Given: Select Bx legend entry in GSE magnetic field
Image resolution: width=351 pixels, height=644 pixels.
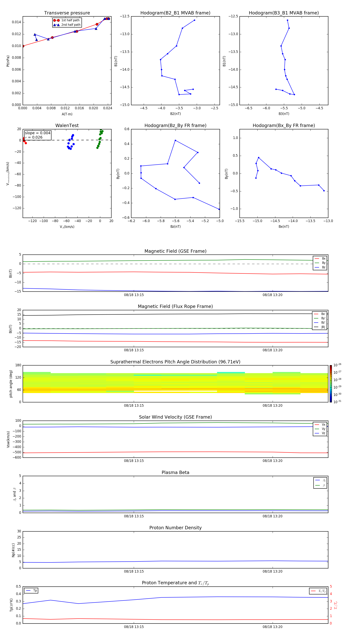Looking at the screenshot, I should click(320, 259).
